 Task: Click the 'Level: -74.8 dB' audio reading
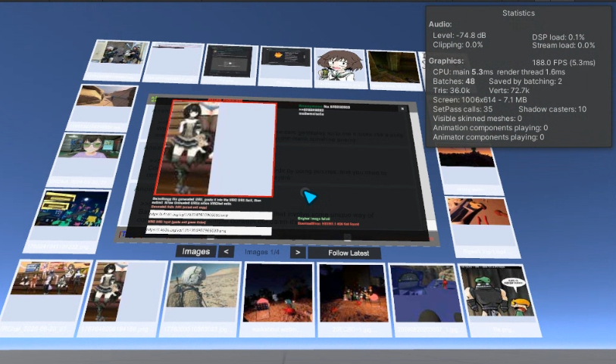(459, 36)
